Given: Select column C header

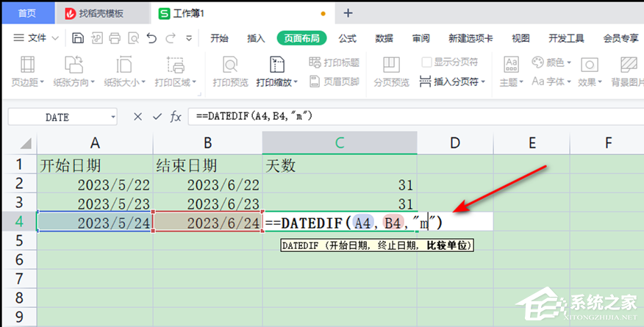Looking at the screenshot, I should click(x=340, y=143).
